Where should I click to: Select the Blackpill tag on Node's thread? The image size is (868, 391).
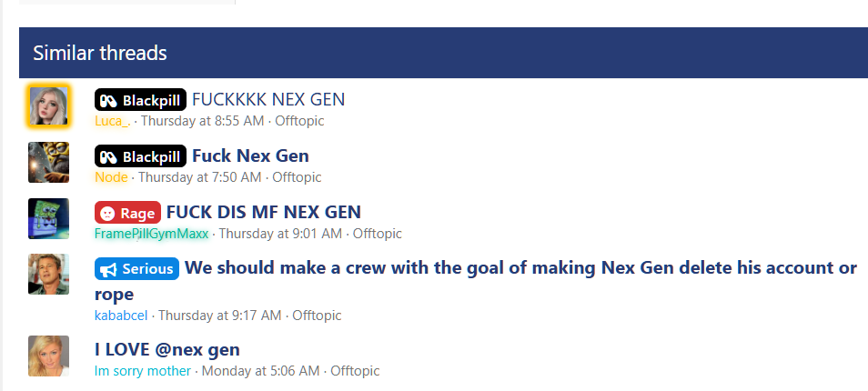[x=140, y=156]
